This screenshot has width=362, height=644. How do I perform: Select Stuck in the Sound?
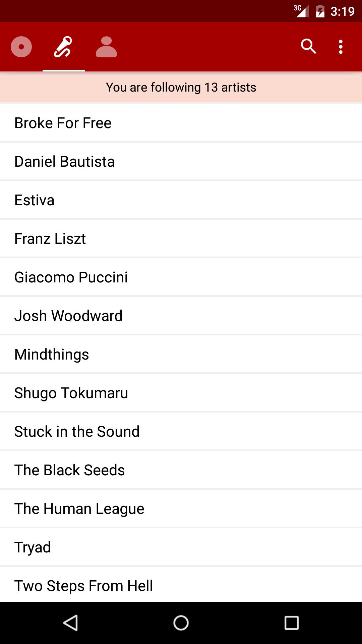click(181, 431)
